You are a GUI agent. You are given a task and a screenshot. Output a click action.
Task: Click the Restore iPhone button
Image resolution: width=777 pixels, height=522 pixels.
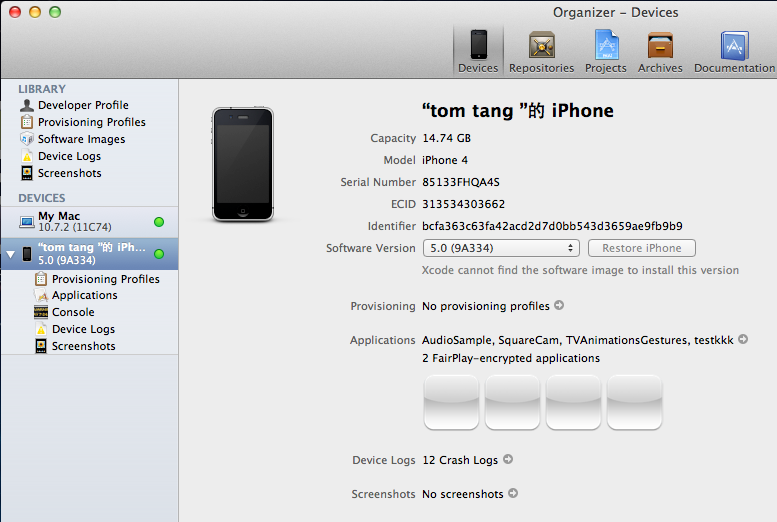coord(642,248)
